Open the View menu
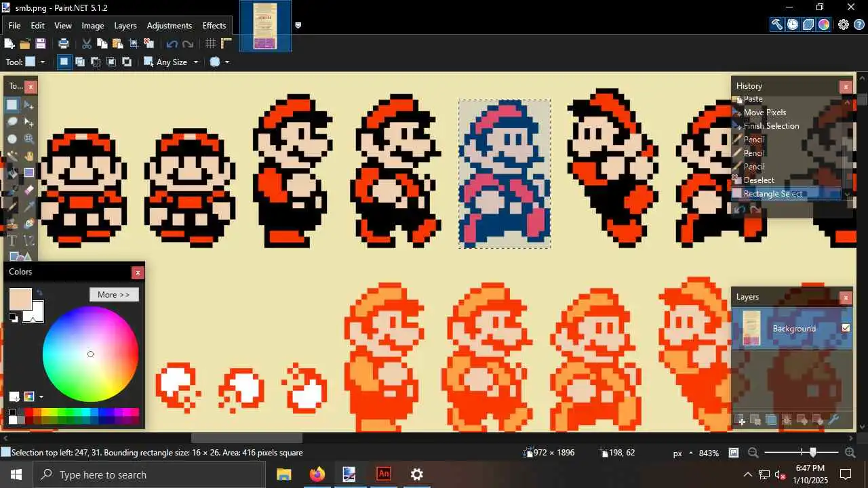868x488 pixels. [63, 26]
